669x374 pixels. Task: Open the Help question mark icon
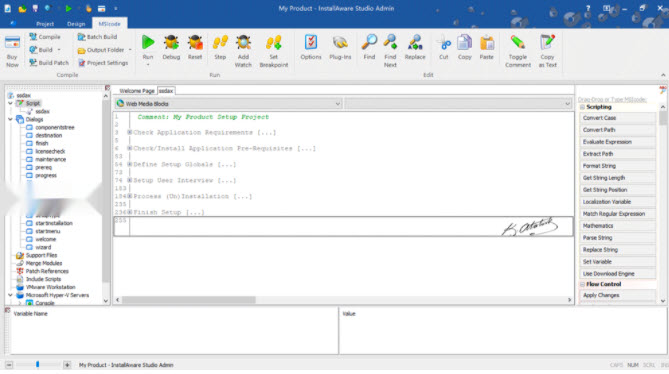(x=588, y=8)
